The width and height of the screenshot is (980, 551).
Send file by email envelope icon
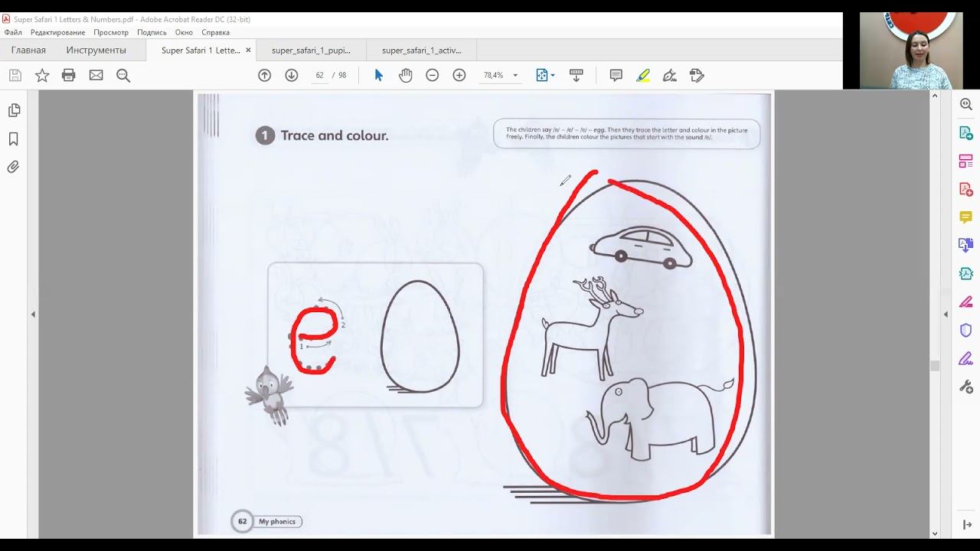coord(96,75)
